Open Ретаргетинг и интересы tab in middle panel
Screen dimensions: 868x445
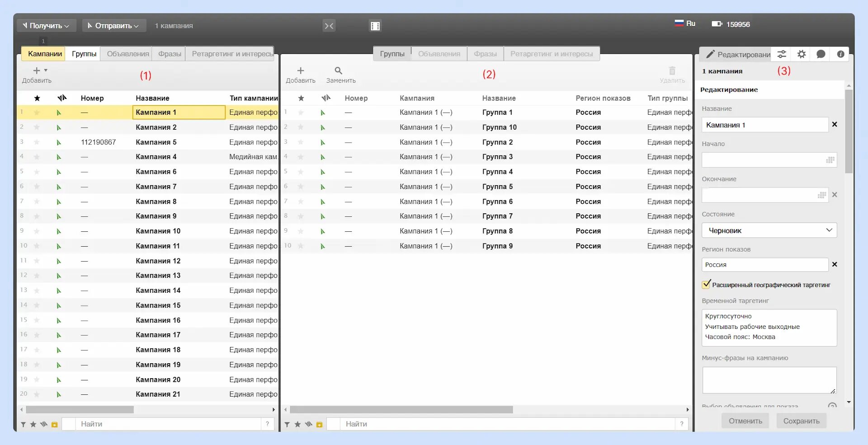pyautogui.click(x=552, y=54)
